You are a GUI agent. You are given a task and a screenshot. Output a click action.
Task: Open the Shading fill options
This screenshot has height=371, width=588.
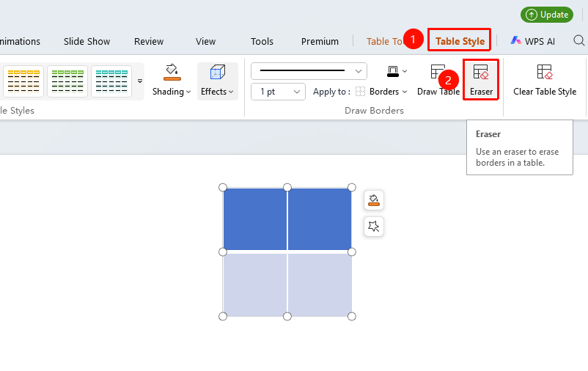pyautogui.click(x=172, y=80)
